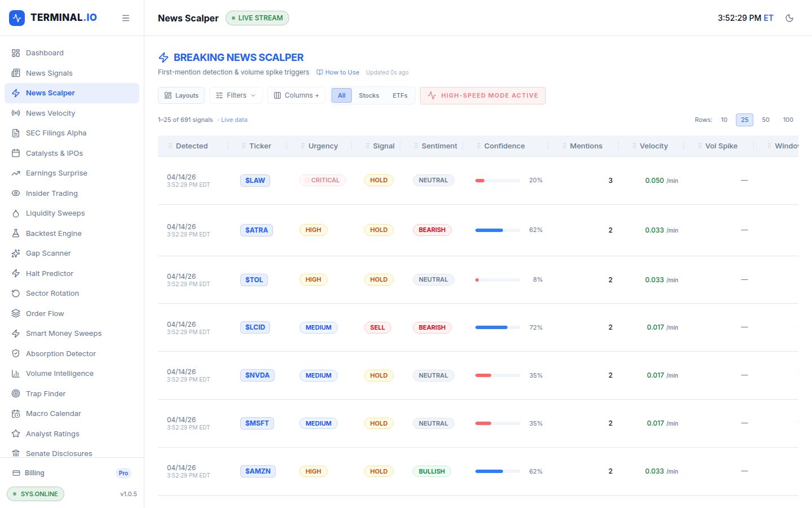
Task: Open Dashboard in the sidebar
Action: (x=72, y=53)
